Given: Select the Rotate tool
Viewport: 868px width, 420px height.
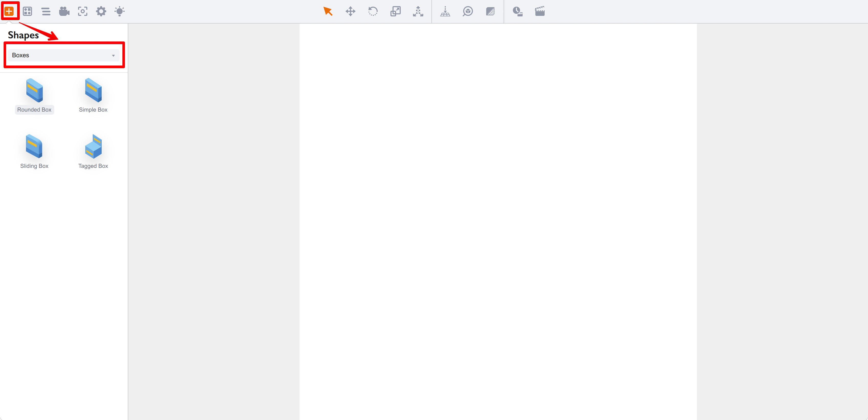Looking at the screenshot, I should 373,12.
